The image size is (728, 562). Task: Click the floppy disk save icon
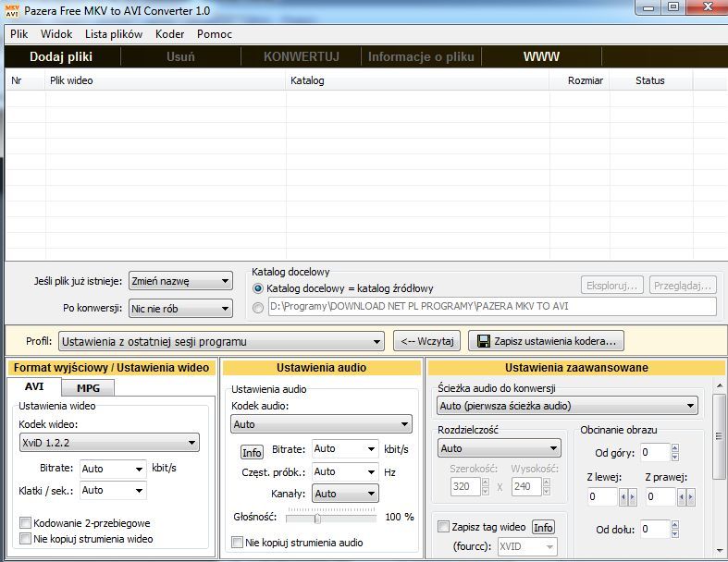point(483,341)
